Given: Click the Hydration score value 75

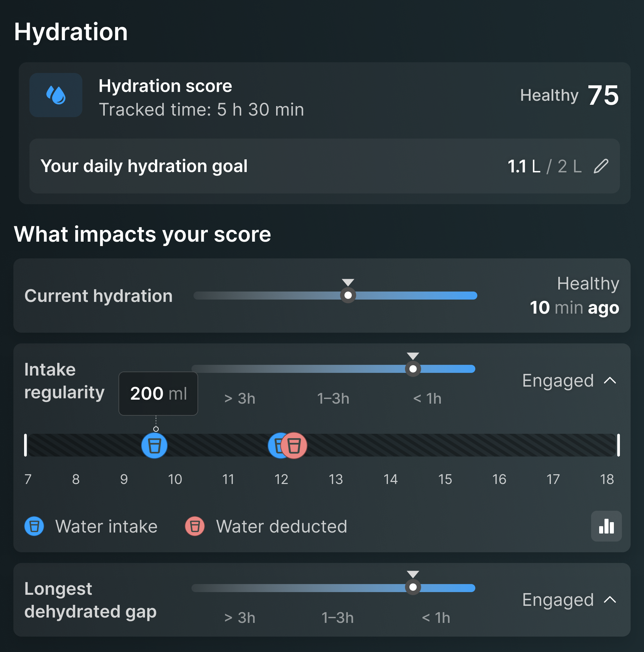Looking at the screenshot, I should tap(603, 95).
